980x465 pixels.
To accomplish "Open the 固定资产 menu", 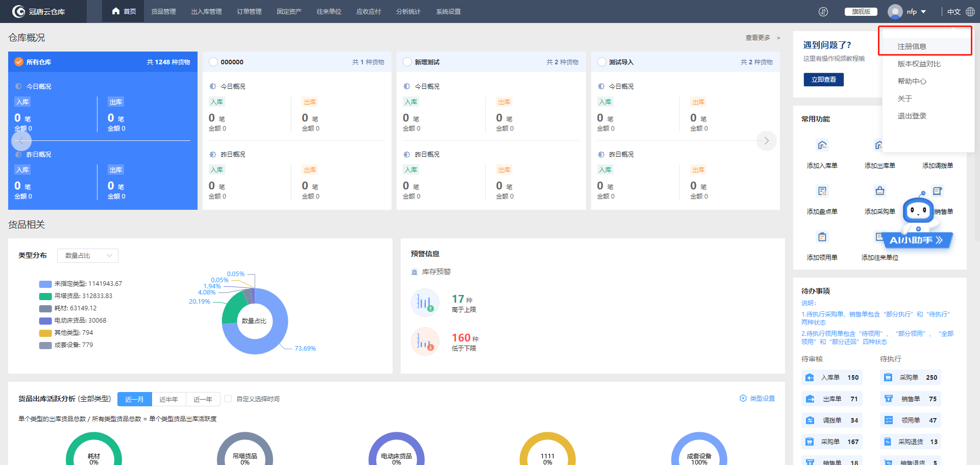I will point(289,11).
